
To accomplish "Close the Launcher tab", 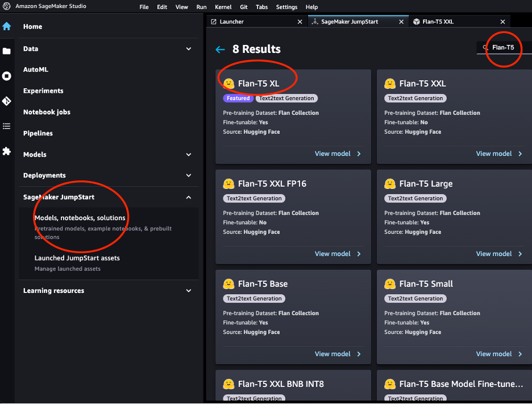I will [x=300, y=22].
